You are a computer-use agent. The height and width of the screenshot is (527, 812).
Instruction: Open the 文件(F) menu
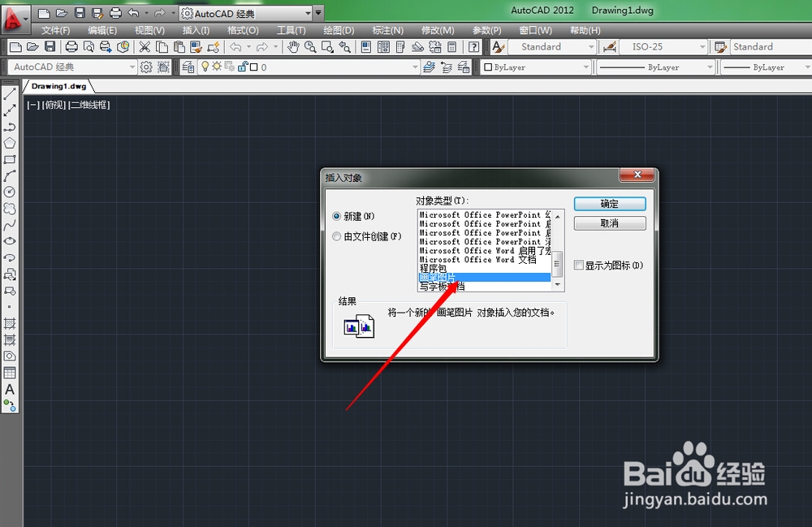pyautogui.click(x=55, y=31)
